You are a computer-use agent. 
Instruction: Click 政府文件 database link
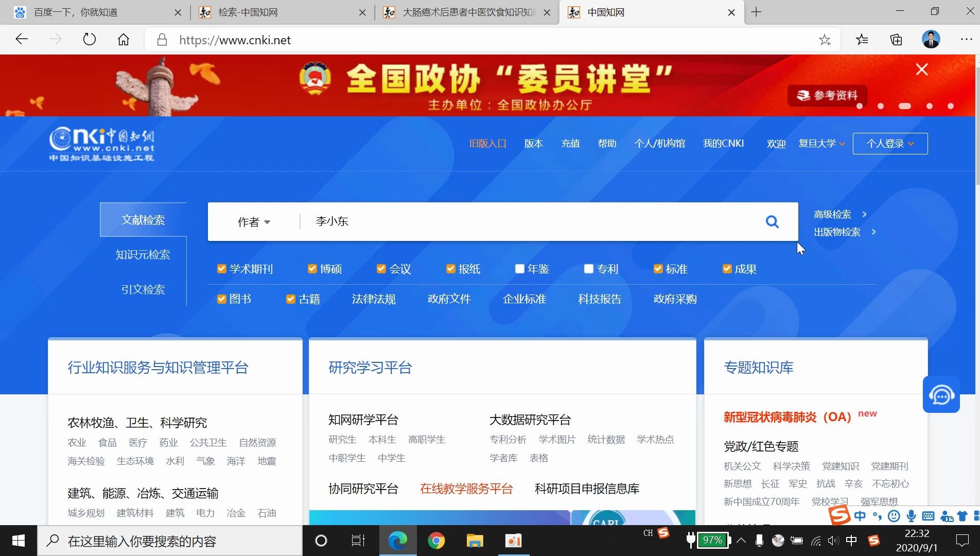[x=449, y=299]
